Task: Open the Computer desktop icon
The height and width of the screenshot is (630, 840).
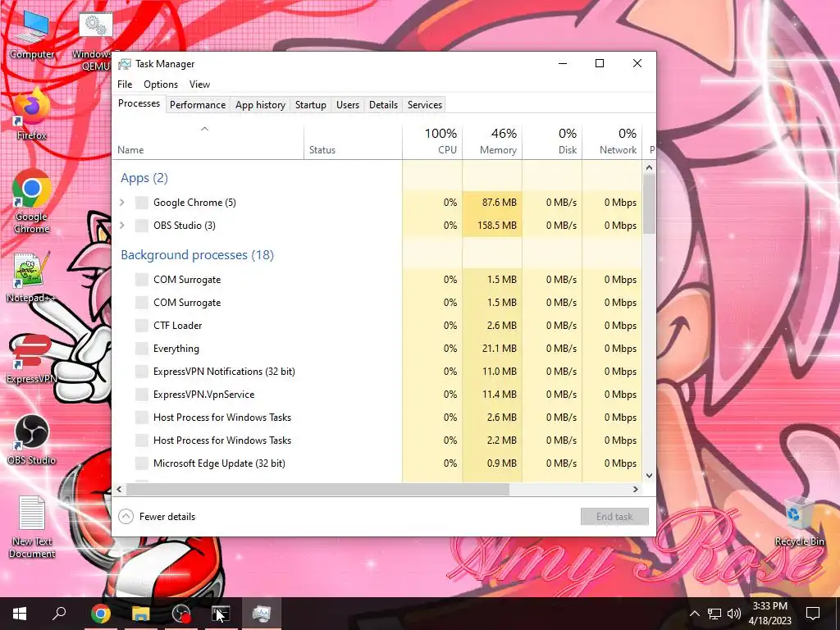Action: tap(32, 35)
